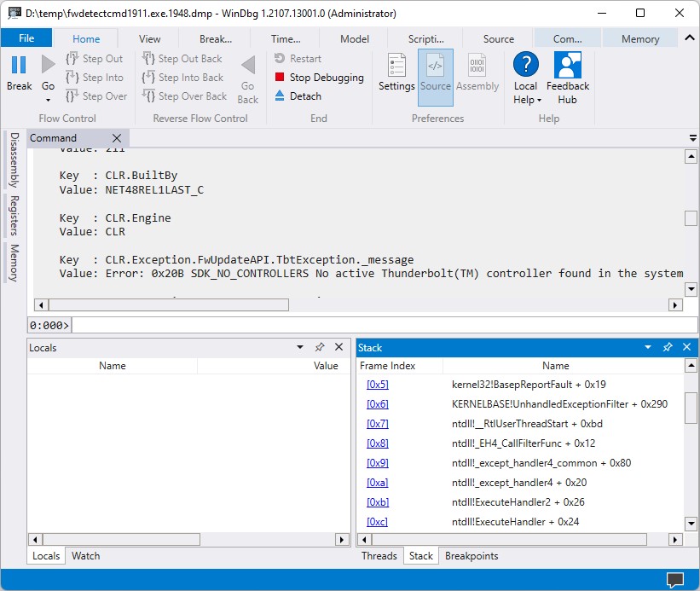Image resolution: width=700 pixels, height=591 pixels.
Task: Click Stop Debugging red square
Action: (280, 78)
